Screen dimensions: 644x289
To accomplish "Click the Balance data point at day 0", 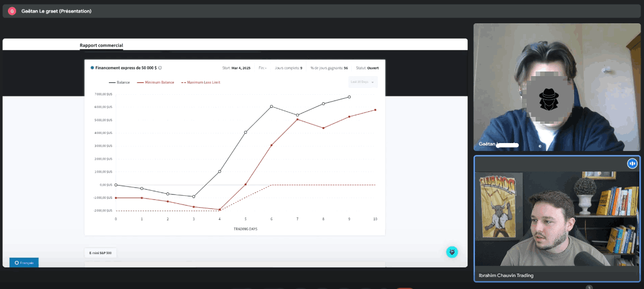I will tap(116, 185).
